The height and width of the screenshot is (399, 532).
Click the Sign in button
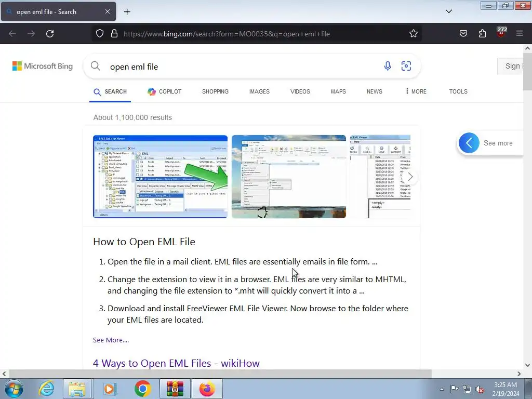(511, 66)
